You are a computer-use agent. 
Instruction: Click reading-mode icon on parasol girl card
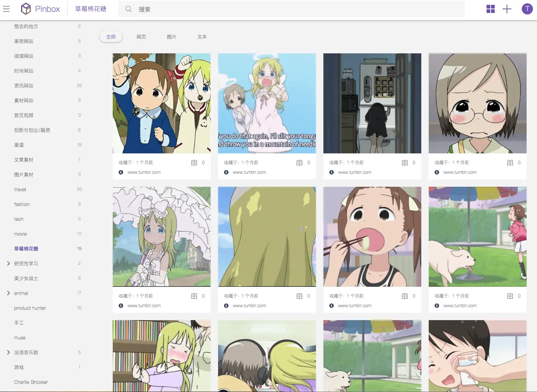point(194,296)
